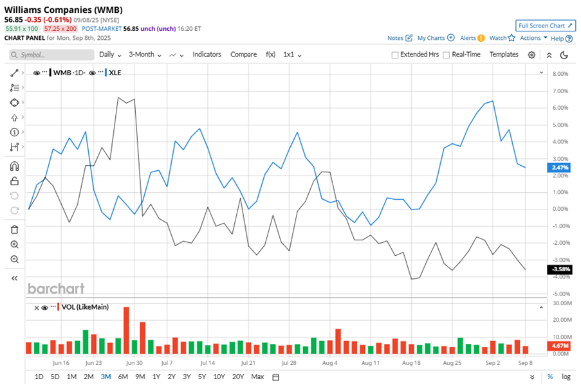
Task: Toggle percent scale mode
Action: click(x=550, y=377)
